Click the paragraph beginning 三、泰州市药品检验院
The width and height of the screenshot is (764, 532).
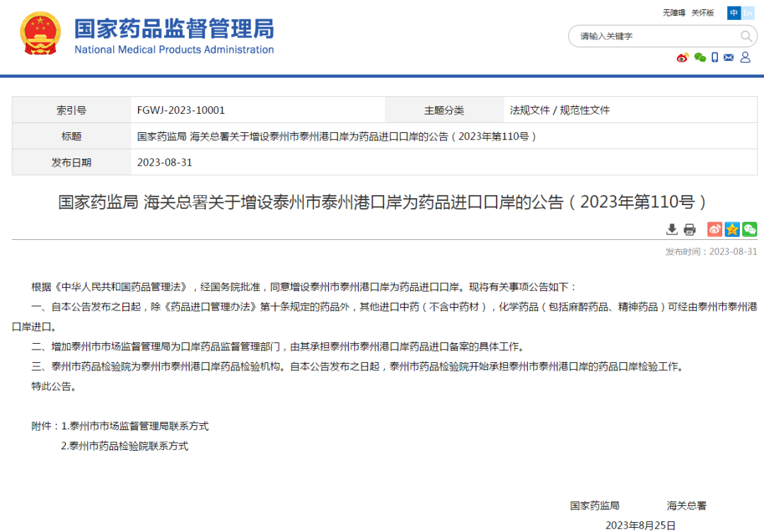[x=358, y=366]
